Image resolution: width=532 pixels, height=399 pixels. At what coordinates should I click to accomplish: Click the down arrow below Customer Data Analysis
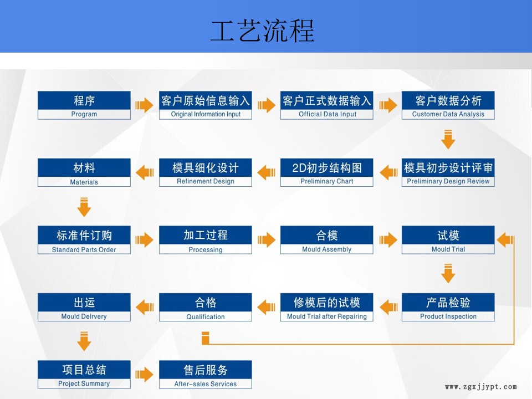click(x=448, y=139)
